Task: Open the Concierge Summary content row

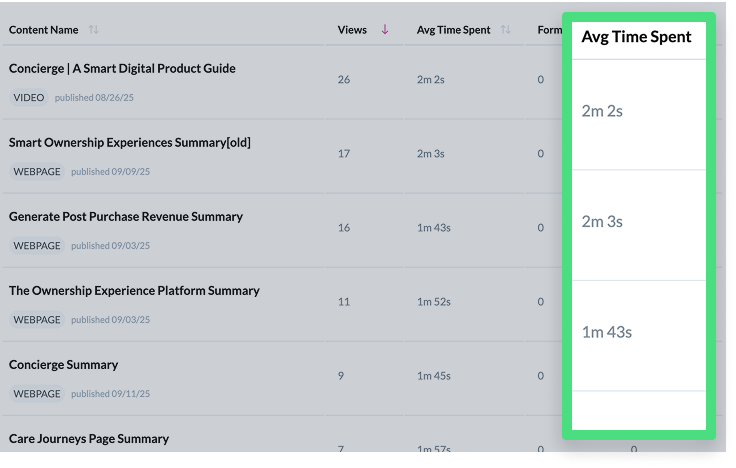Action: (x=63, y=364)
